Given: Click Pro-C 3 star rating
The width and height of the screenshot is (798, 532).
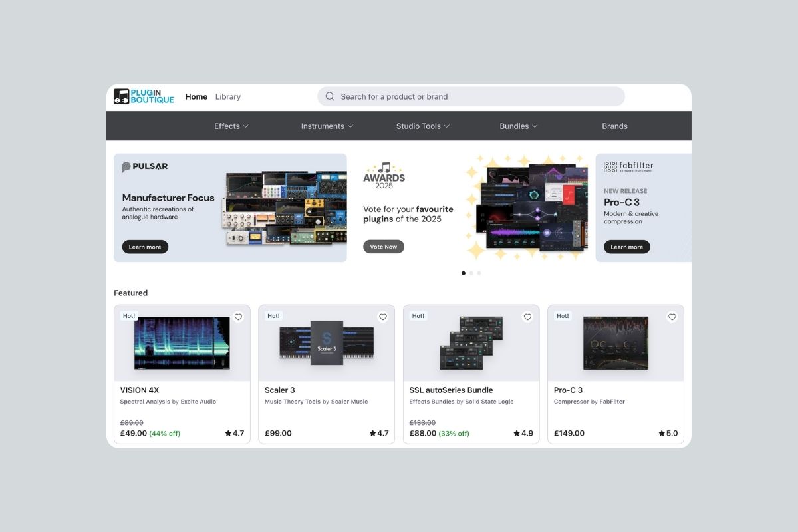Looking at the screenshot, I should tap(668, 433).
